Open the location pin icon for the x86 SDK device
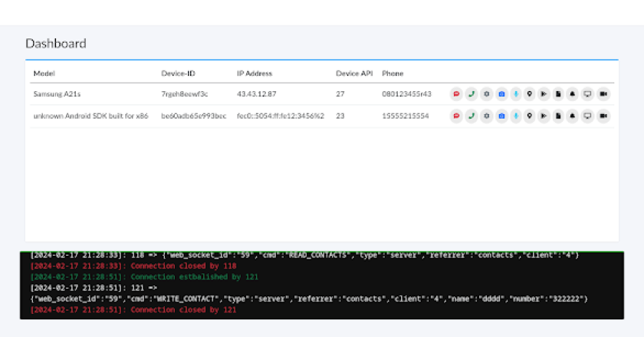644x337 pixels. [530, 116]
